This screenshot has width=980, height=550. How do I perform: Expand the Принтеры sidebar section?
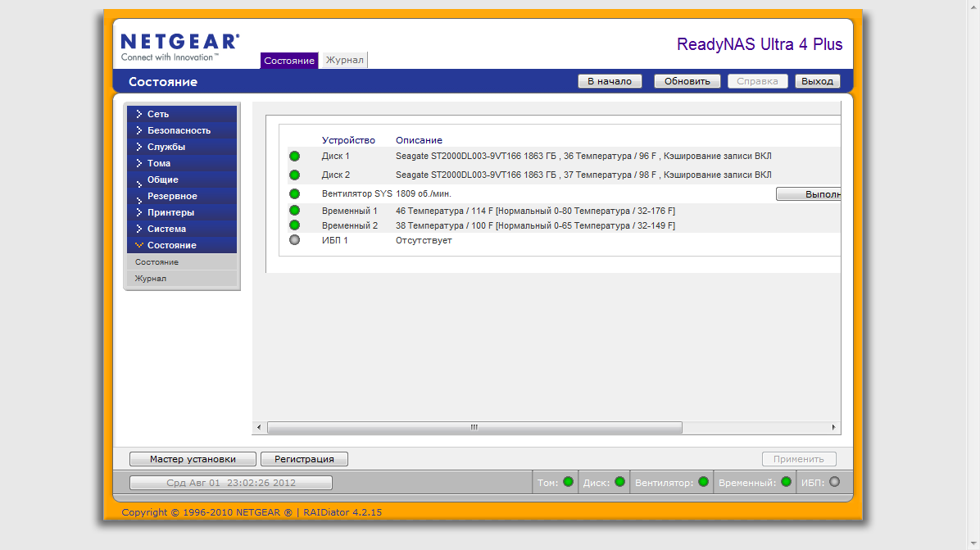tap(182, 211)
